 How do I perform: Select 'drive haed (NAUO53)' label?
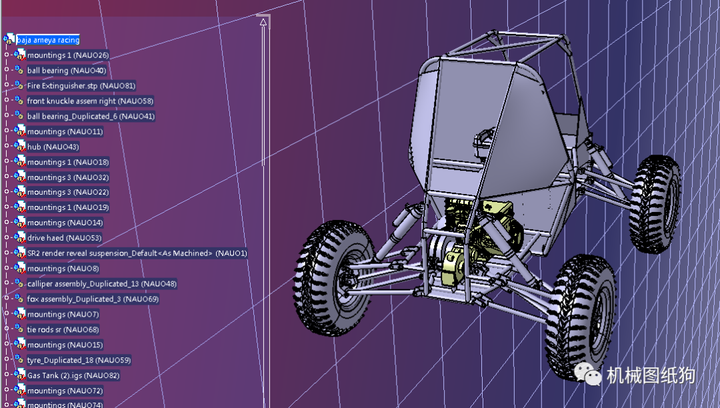tap(64, 238)
